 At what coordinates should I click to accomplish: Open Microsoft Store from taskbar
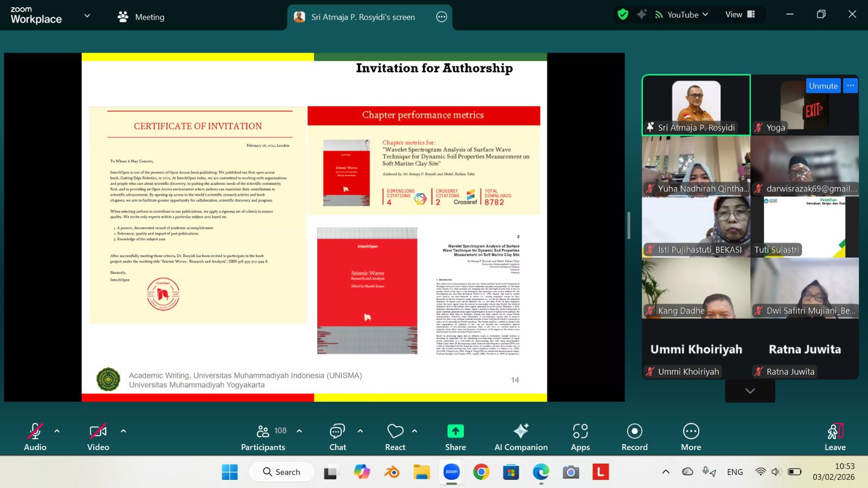pos(510,472)
